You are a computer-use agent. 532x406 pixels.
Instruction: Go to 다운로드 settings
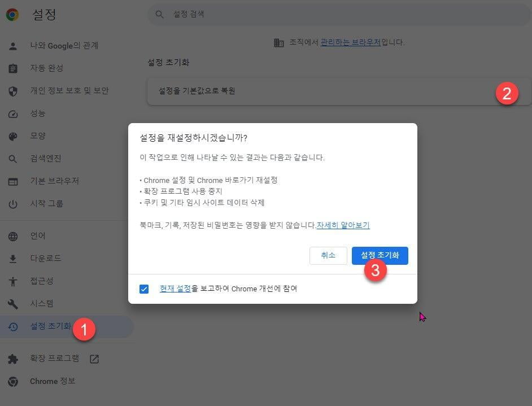tap(46, 259)
